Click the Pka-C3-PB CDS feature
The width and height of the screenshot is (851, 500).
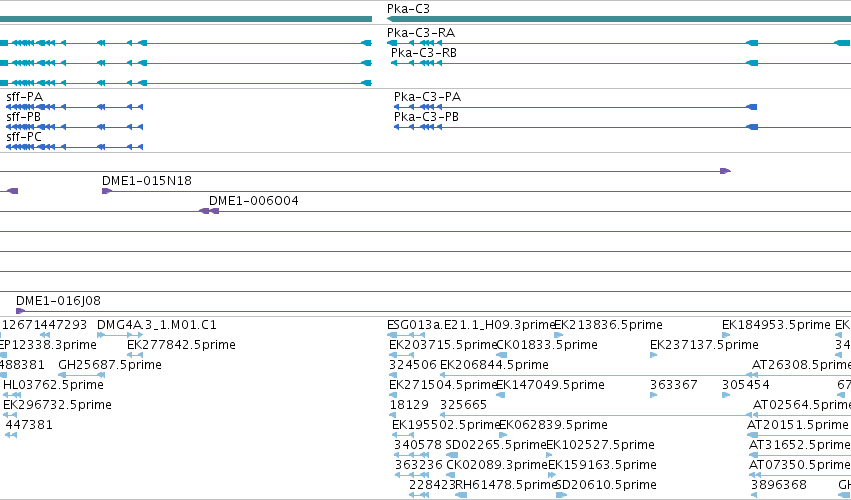coord(427,117)
